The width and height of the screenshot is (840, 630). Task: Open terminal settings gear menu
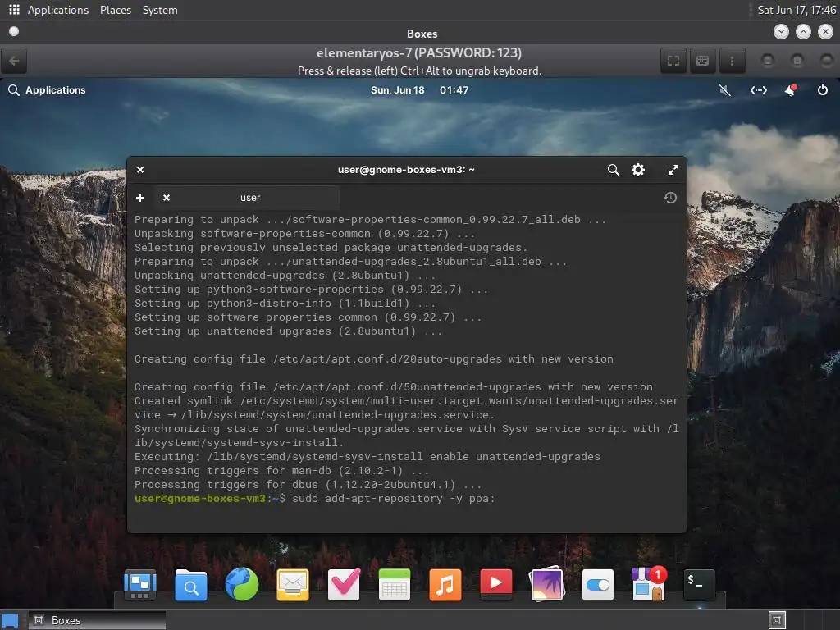tap(638, 170)
